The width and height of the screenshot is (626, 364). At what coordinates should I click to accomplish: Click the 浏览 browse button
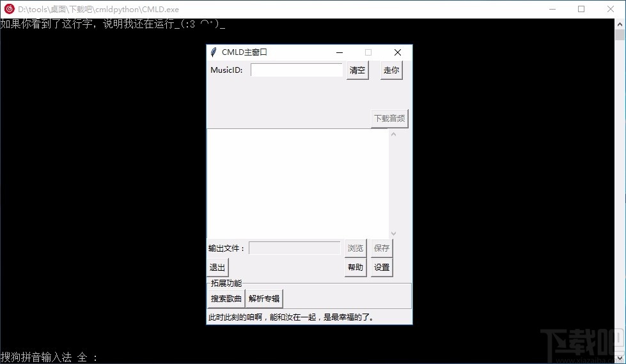point(356,248)
